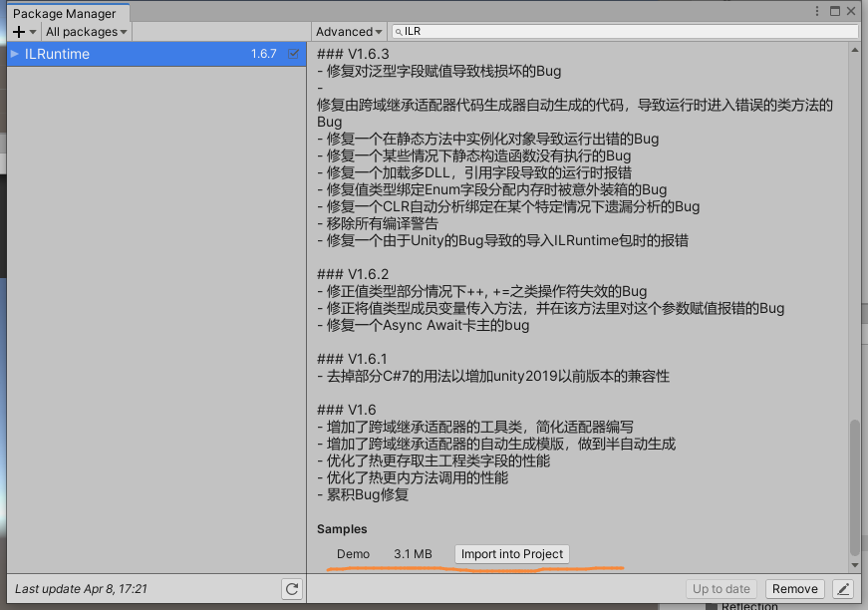The image size is (868, 610).
Task: Click the scrollbar down arrow
Action: point(855,563)
